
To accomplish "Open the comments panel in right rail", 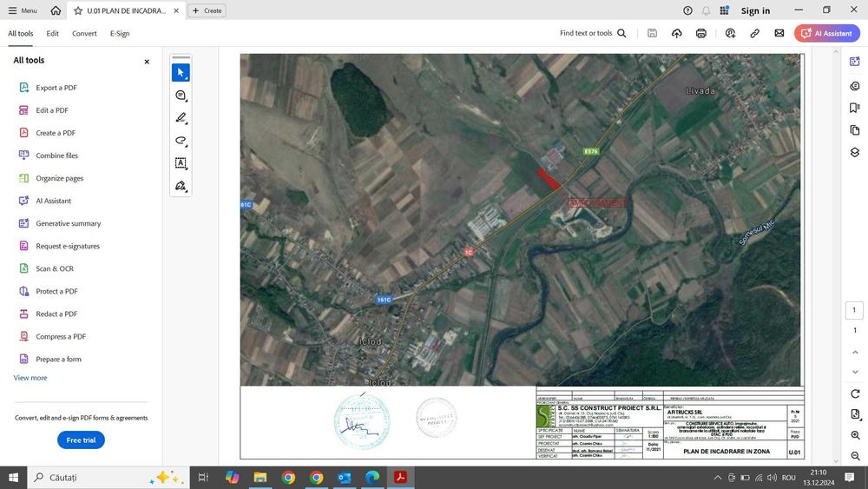I will click(x=855, y=86).
